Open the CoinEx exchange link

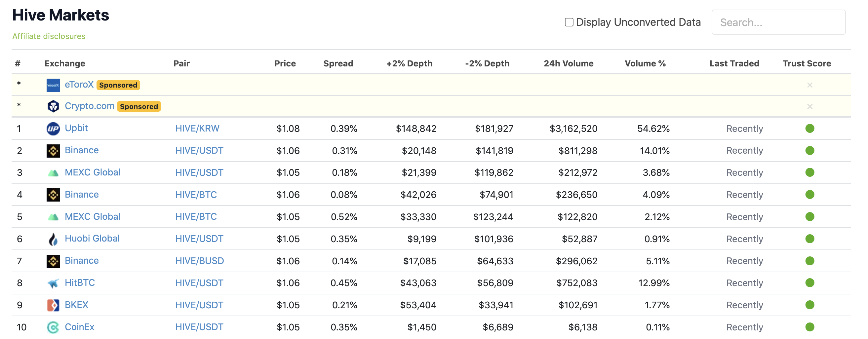tap(79, 327)
